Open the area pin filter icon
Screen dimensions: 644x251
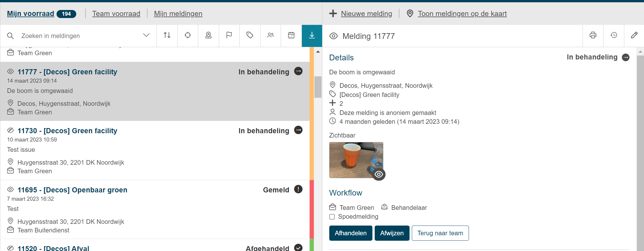[x=208, y=35]
